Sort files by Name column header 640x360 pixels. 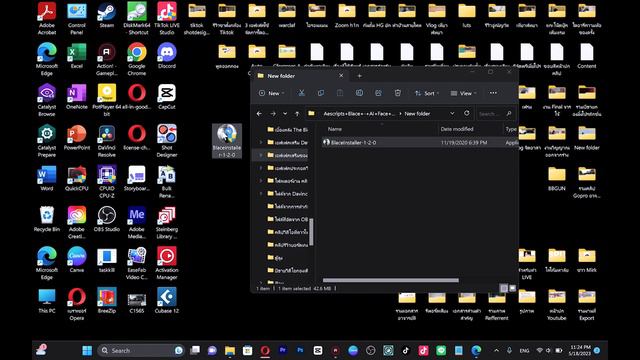(x=335, y=129)
